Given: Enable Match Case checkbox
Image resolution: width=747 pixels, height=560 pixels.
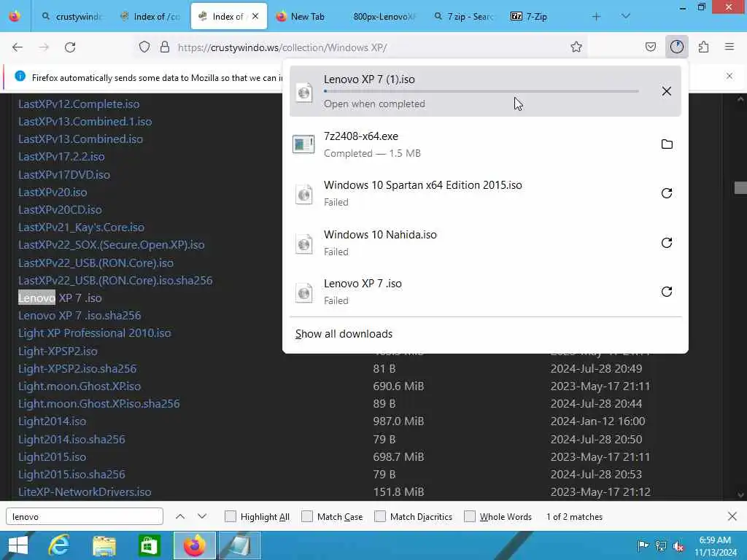Looking at the screenshot, I should pos(307,516).
